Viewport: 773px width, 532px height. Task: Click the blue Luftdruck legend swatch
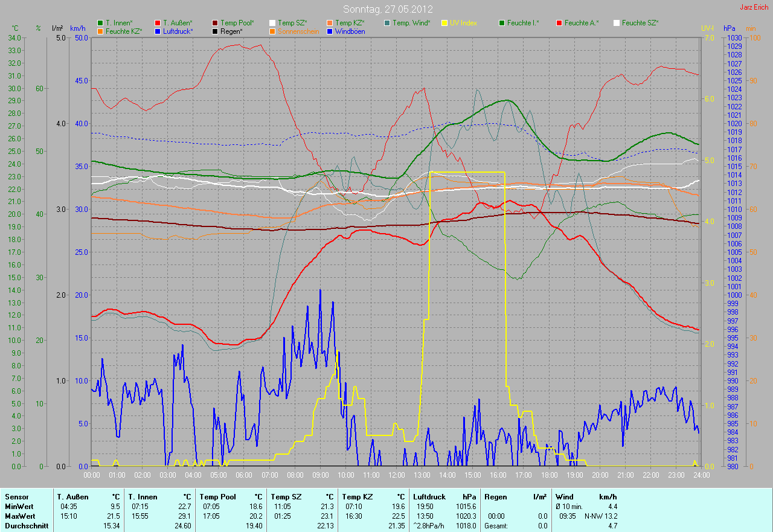158,31
